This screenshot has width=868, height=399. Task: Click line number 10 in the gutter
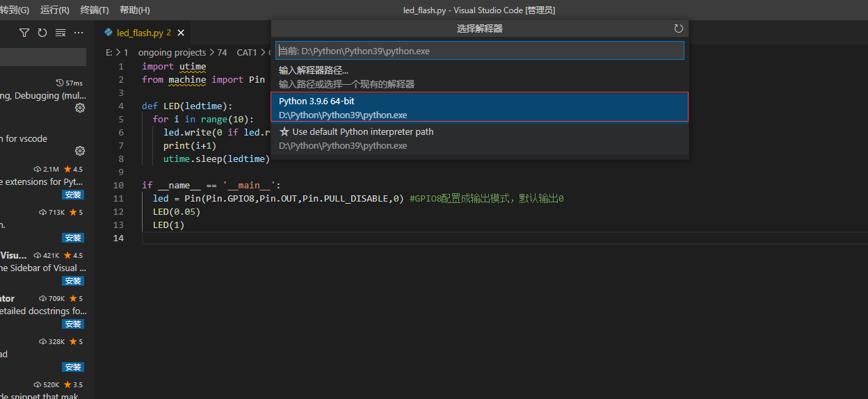pyautogui.click(x=118, y=186)
